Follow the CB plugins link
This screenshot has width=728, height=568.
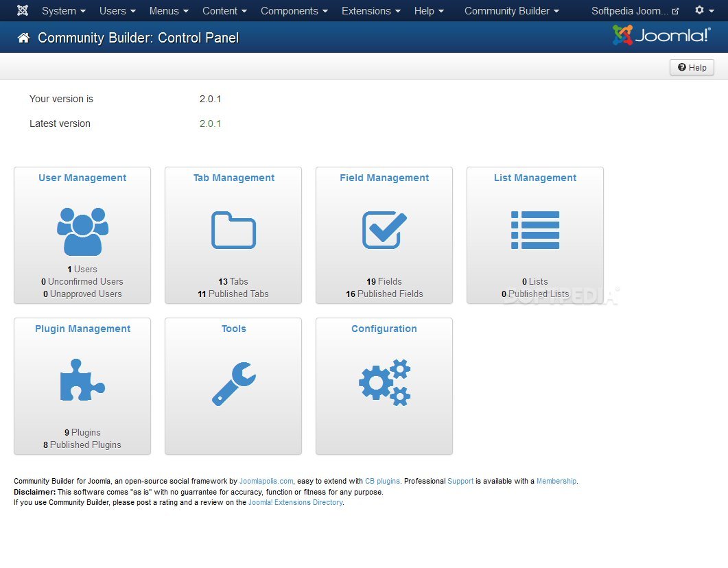[x=383, y=482]
